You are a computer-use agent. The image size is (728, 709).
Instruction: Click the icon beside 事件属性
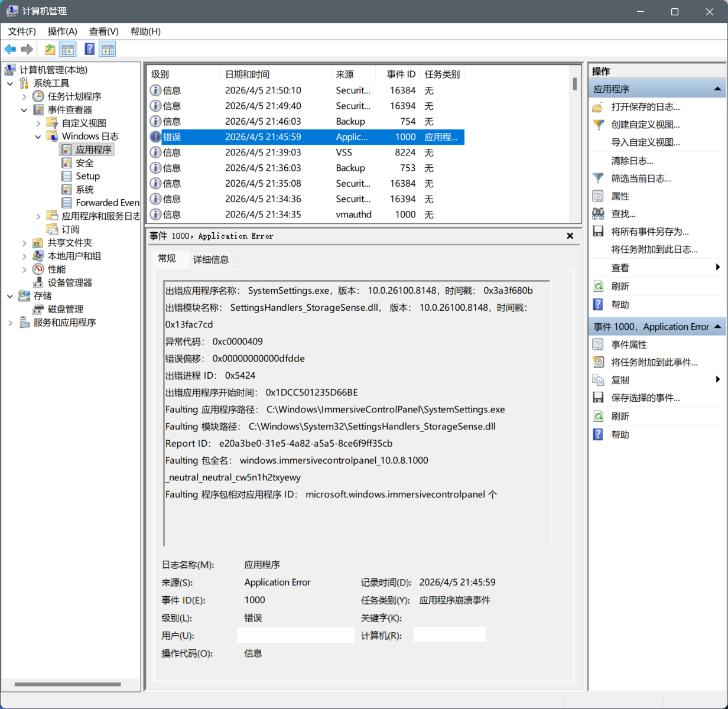pyautogui.click(x=598, y=344)
